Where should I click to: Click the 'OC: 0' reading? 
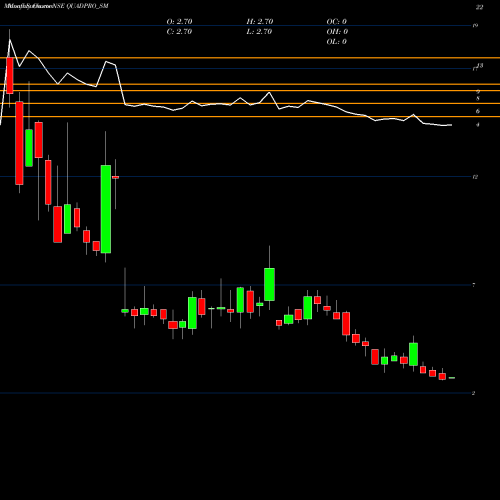[337, 22]
